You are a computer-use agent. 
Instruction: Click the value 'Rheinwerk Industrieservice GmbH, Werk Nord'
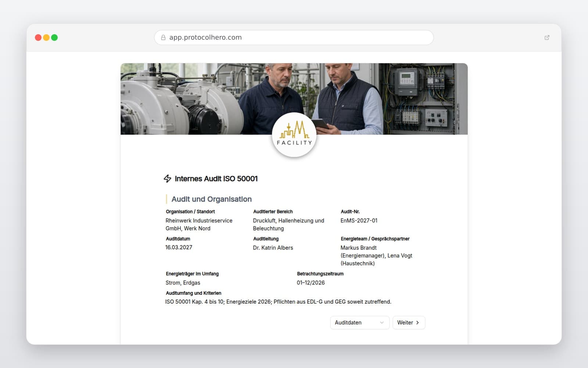[199, 224]
